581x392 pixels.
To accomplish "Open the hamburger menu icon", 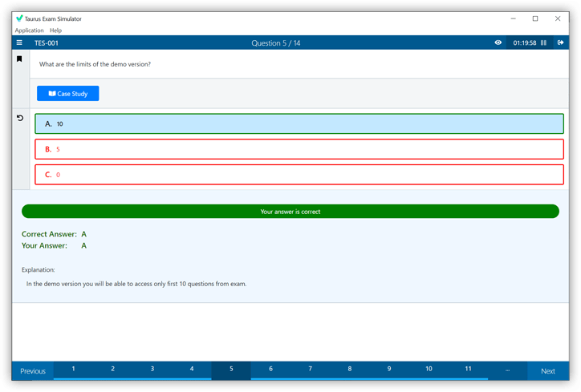I will tap(19, 43).
